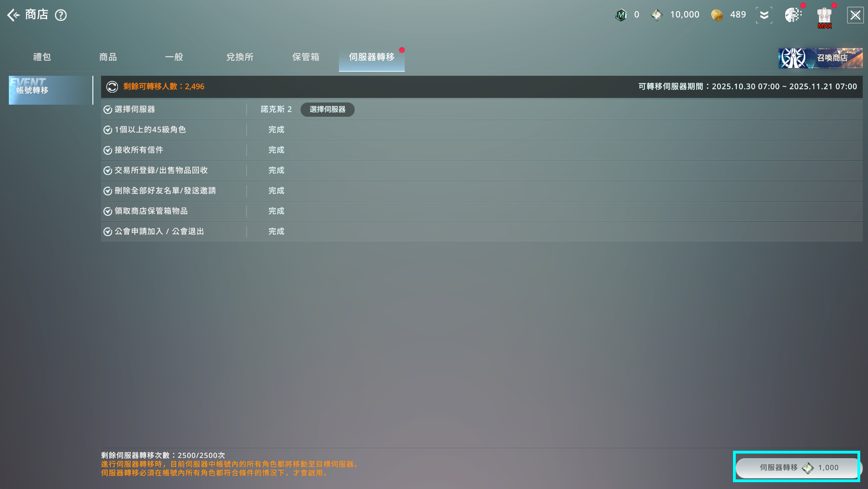Open the 保管箱 tab
The width and height of the screenshot is (868, 489).
click(x=306, y=57)
